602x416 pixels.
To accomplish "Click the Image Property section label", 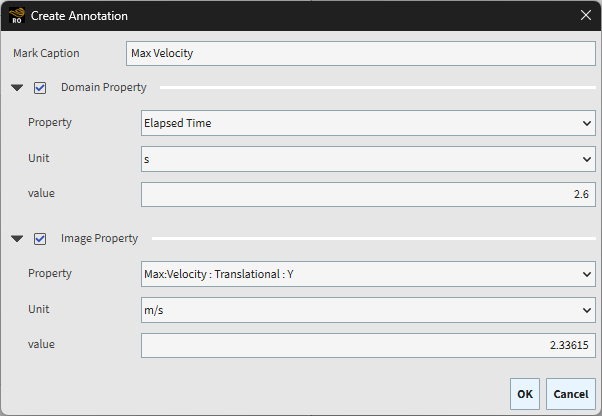I will pyautogui.click(x=99, y=238).
